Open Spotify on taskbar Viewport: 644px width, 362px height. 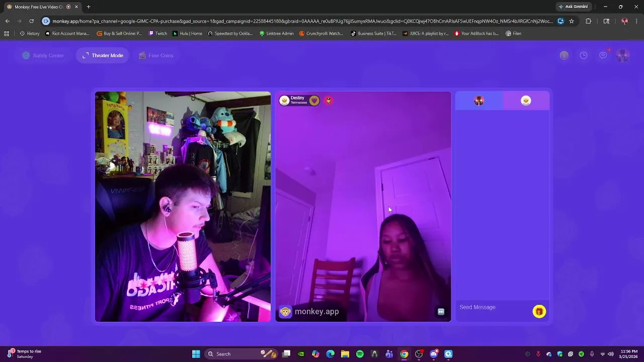click(360, 354)
